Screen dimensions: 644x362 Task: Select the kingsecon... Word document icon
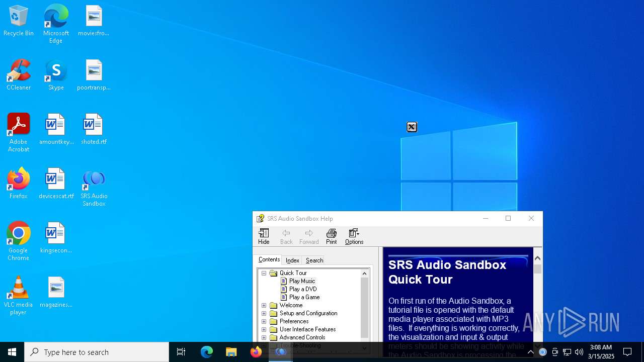click(x=56, y=238)
